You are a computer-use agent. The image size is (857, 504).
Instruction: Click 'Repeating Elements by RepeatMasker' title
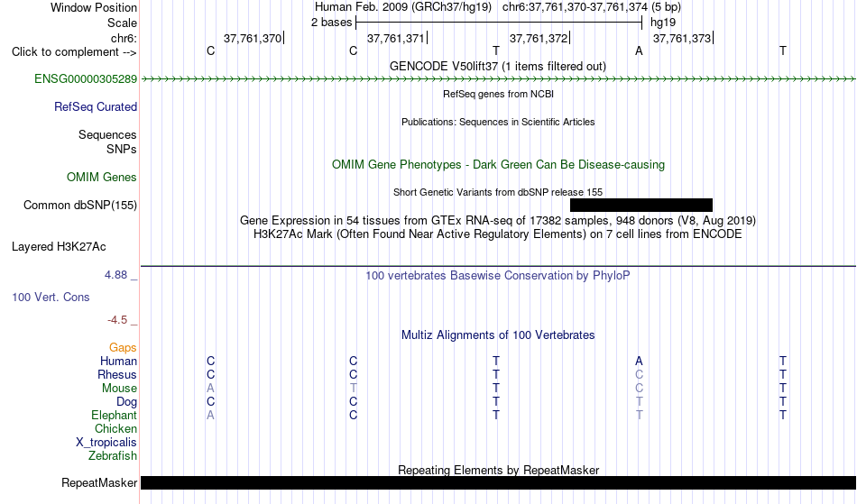coord(499,470)
